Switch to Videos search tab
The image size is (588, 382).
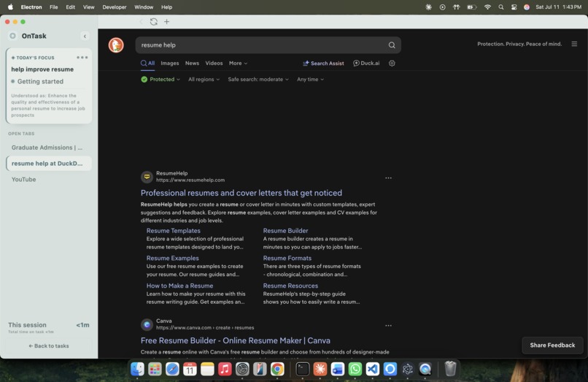pyautogui.click(x=214, y=63)
